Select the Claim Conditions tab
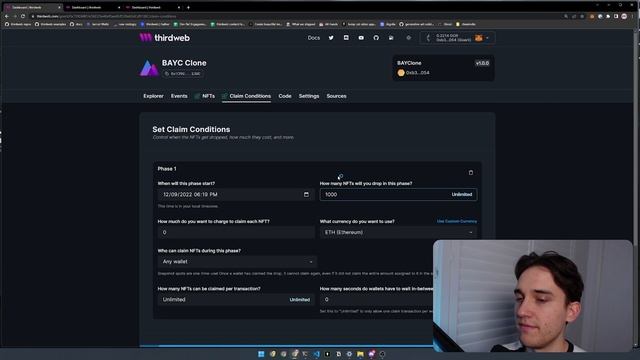This screenshot has width=640, height=360. click(247, 96)
